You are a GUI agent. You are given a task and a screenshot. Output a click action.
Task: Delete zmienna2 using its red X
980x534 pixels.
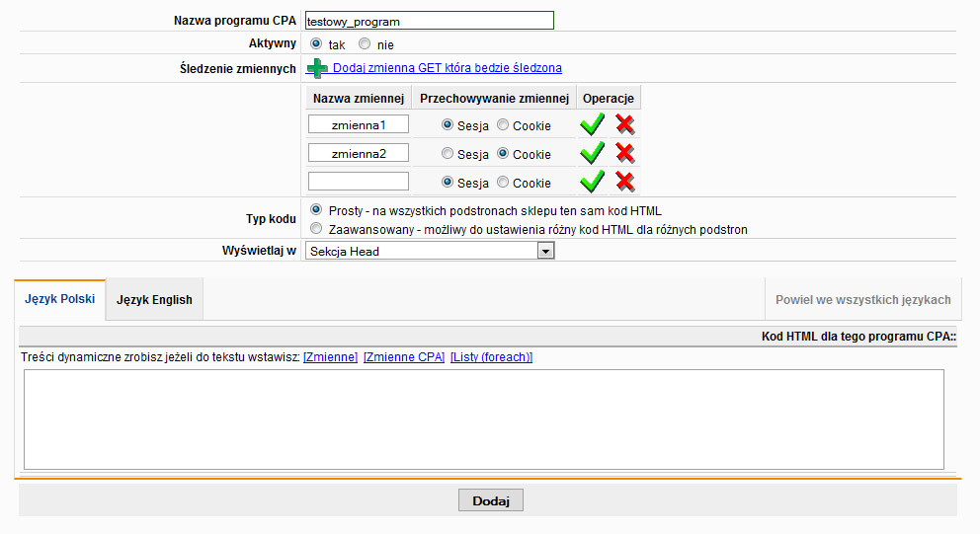(625, 153)
